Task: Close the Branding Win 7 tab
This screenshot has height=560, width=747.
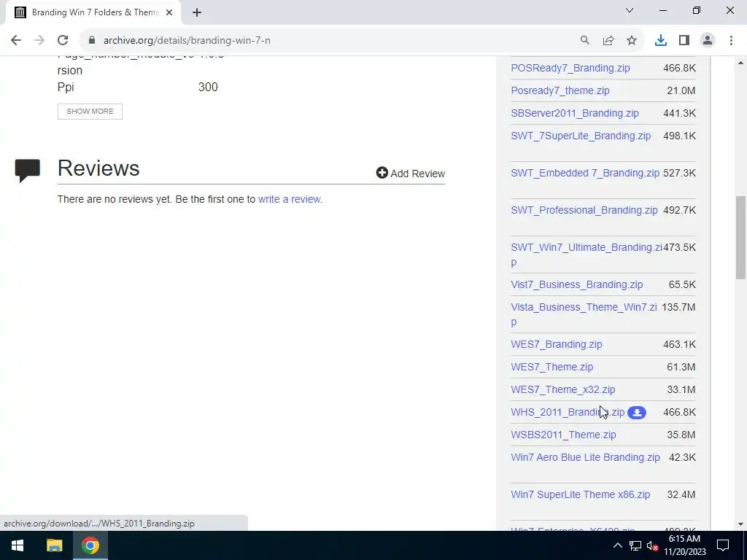Action: [169, 13]
